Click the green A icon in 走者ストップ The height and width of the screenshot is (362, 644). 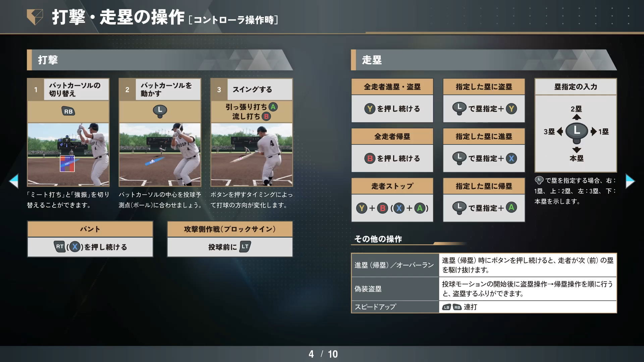pyautogui.click(x=420, y=208)
